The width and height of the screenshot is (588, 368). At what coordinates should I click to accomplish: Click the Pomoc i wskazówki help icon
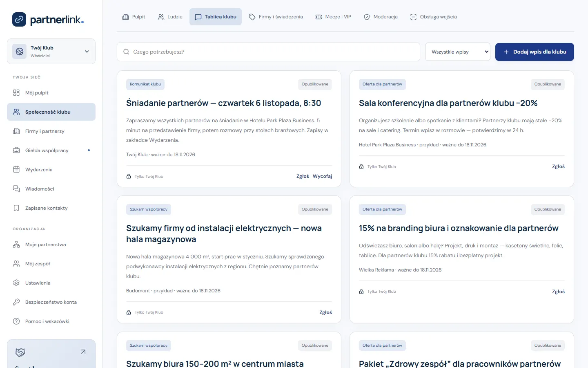[x=16, y=321]
